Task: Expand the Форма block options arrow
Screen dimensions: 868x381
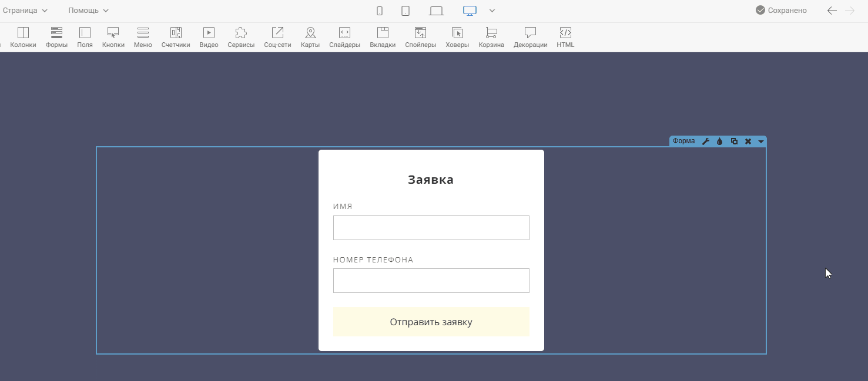Action: [761, 141]
